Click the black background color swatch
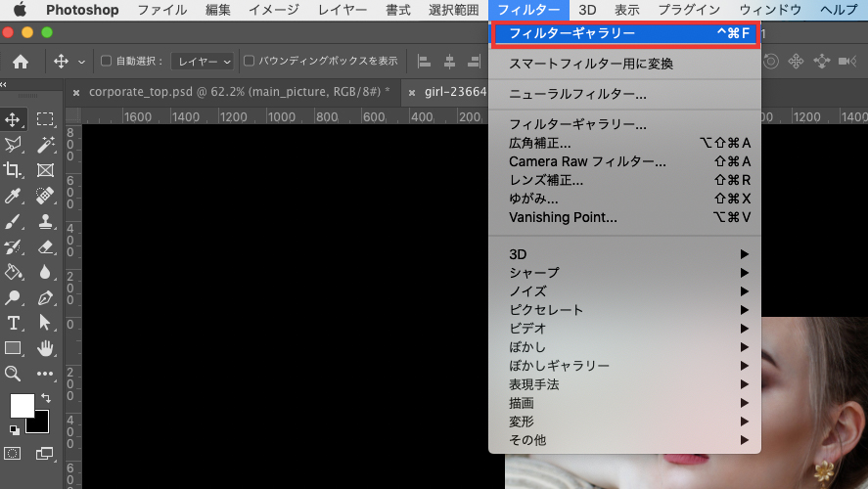The image size is (868, 489). pyautogui.click(x=40, y=423)
